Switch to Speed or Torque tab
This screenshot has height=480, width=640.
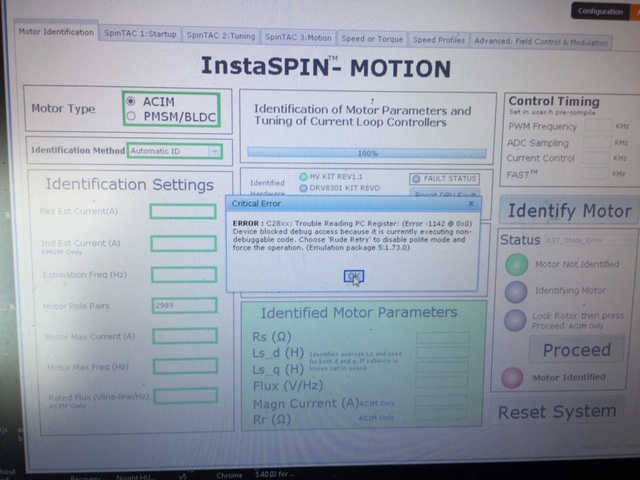click(372, 39)
